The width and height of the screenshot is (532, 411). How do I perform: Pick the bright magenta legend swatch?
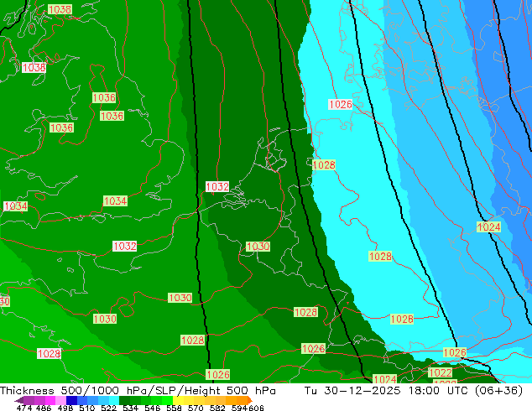pyautogui.click(x=50, y=400)
